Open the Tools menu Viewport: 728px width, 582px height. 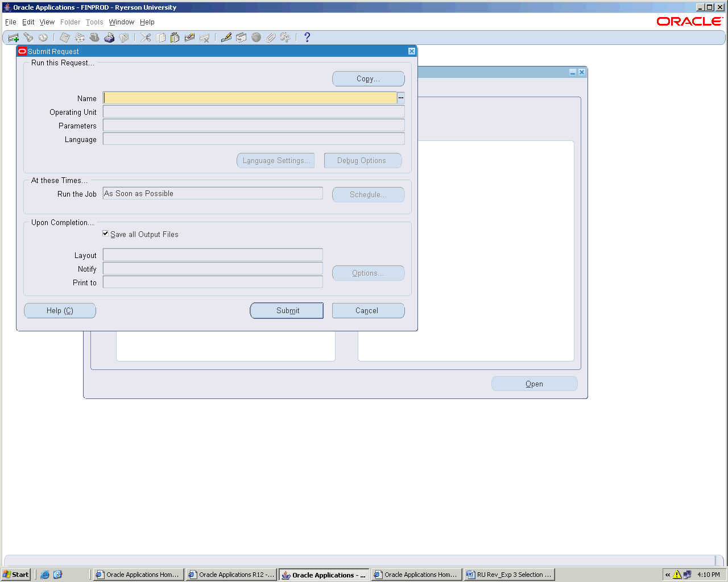tap(94, 22)
